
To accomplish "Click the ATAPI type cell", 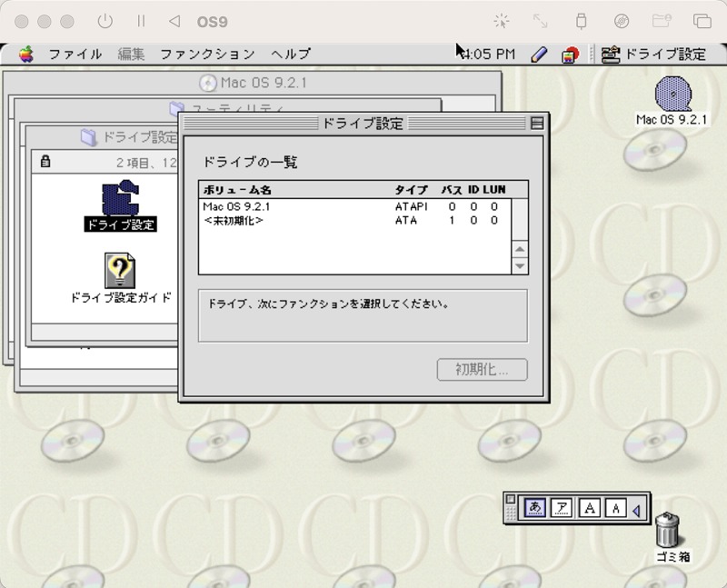I will 412,206.
